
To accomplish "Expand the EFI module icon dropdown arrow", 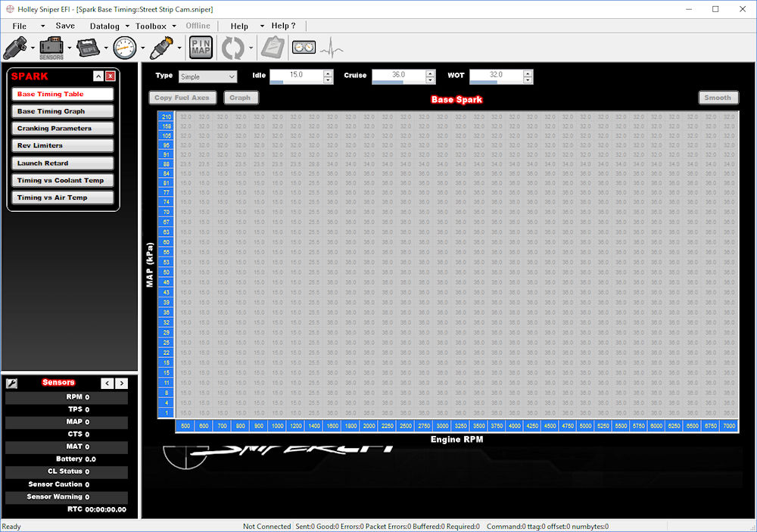I will [106, 48].
